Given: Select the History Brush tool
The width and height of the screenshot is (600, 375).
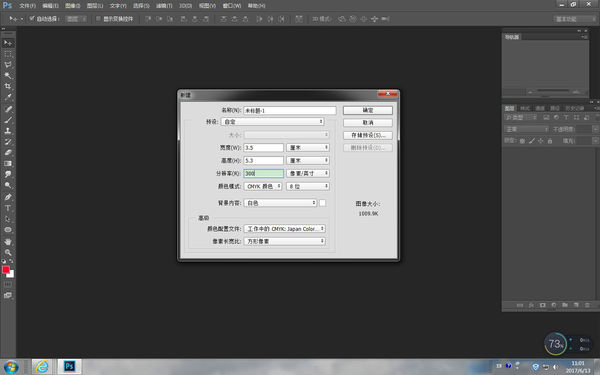Looking at the screenshot, I should (x=8, y=142).
